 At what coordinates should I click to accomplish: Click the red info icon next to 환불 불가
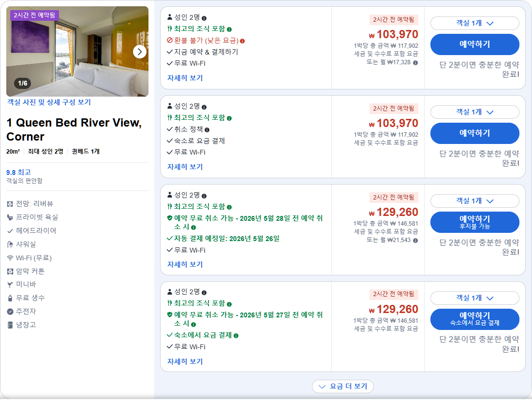[242, 41]
